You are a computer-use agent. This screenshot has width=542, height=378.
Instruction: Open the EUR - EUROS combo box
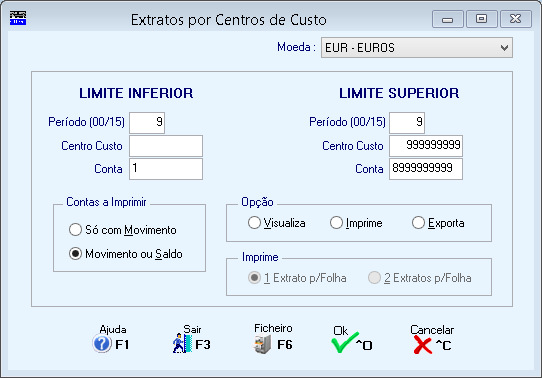pos(417,48)
